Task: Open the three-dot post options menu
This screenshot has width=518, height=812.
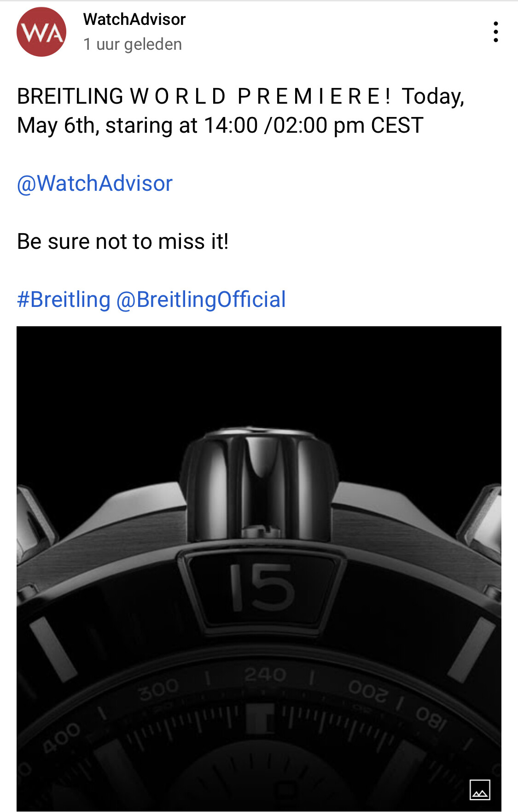Action: (495, 32)
